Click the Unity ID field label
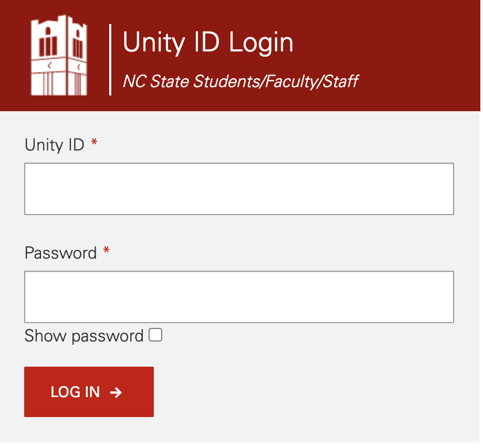Image resolution: width=483 pixels, height=448 pixels. pyautogui.click(x=54, y=145)
